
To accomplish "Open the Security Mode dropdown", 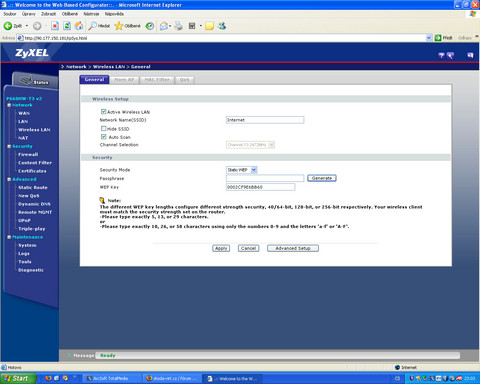I will pos(242,170).
